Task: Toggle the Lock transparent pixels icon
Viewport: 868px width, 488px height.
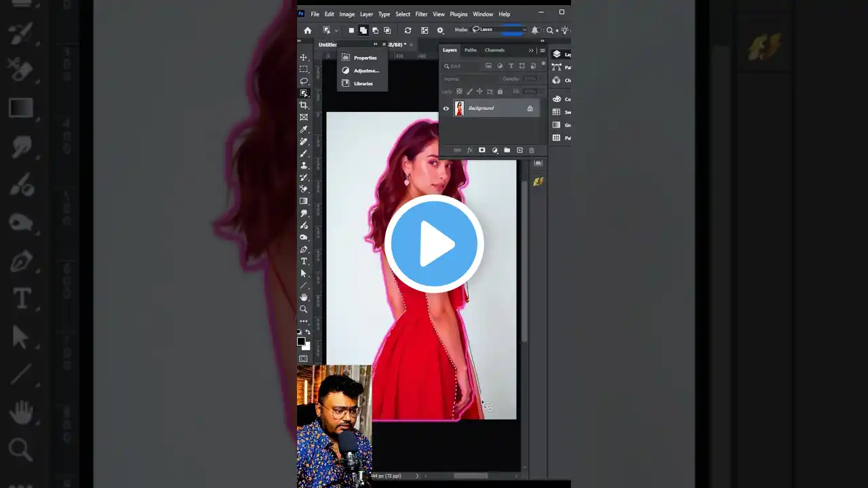Action: pos(459,91)
